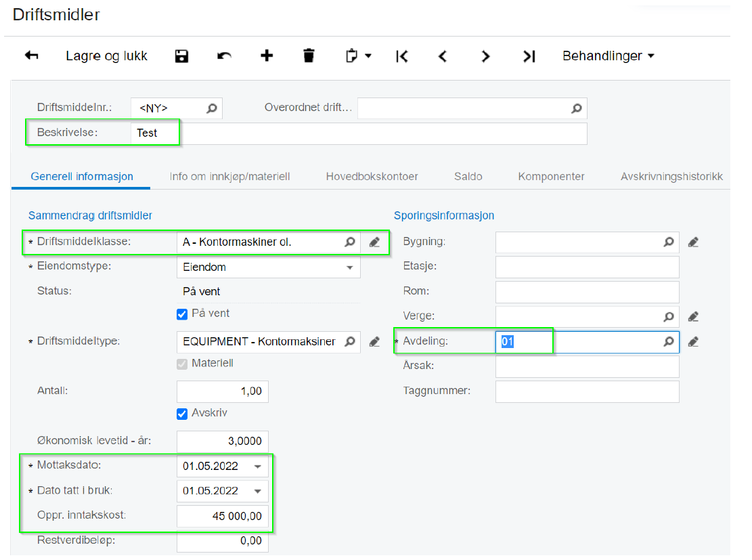Switch to Saldo tab
The height and width of the screenshot is (560, 752).
[468, 177]
